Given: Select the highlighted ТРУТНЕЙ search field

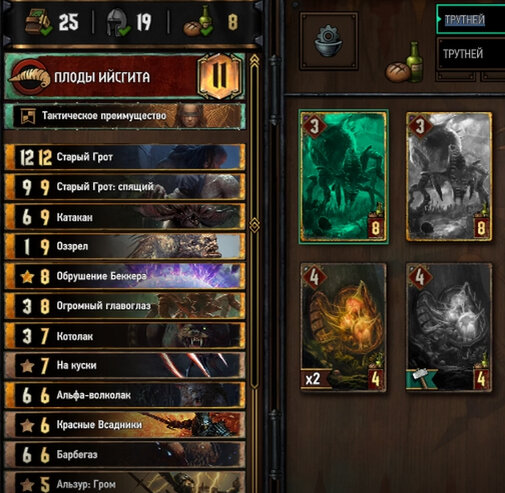Looking at the screenshot, I should pos(471,19).
